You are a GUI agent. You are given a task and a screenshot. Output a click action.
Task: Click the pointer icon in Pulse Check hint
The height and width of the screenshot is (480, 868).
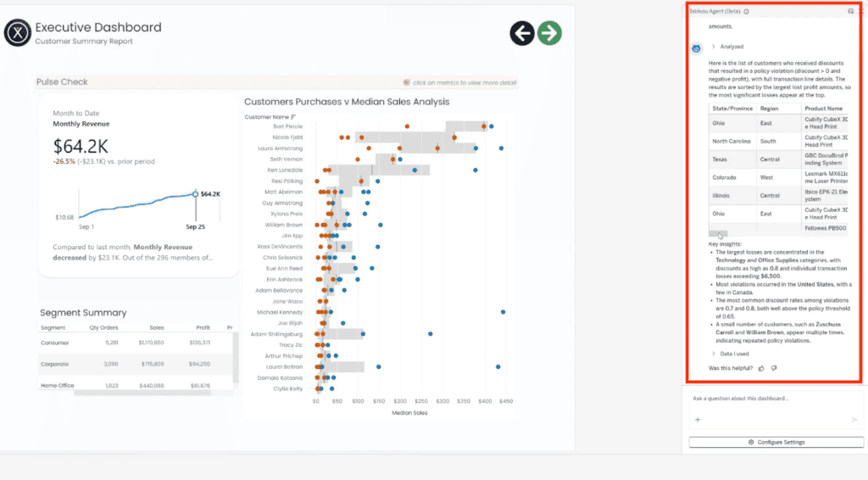coord(407,82)
